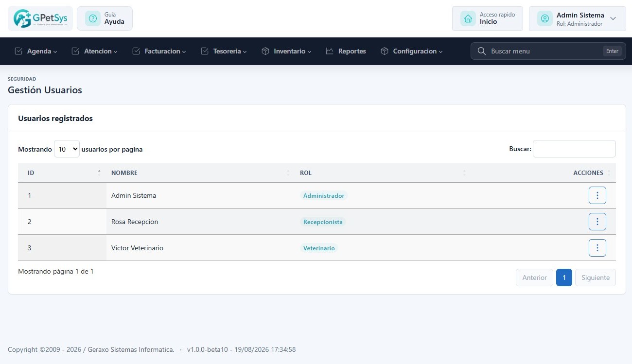632x364 pixels.
Task: Click the Siguiente pagination button
Action: [596, 277]
